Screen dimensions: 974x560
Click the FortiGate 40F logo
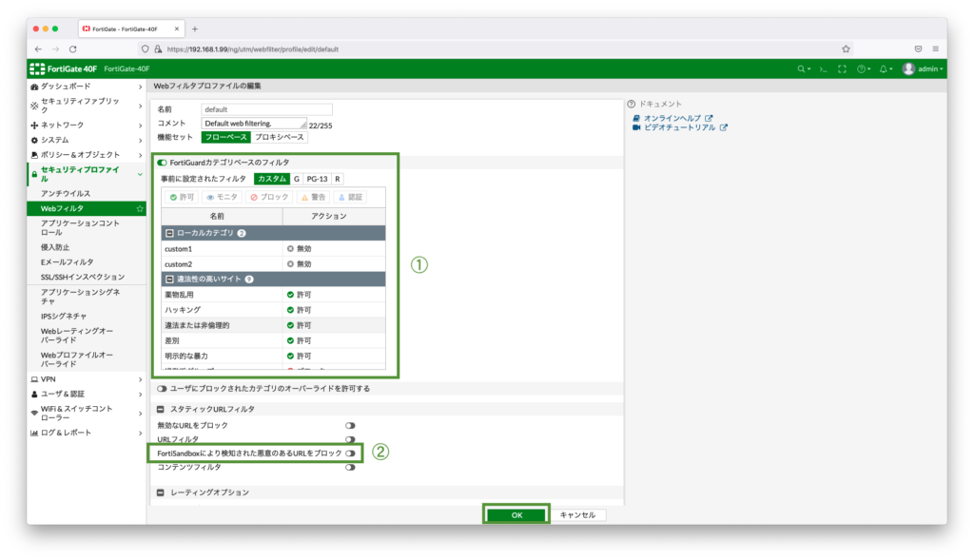(x=64, y=68)
